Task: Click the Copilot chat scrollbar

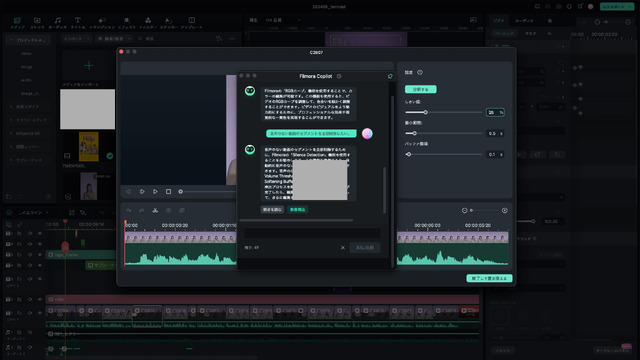Action: (x=384, y=190)
